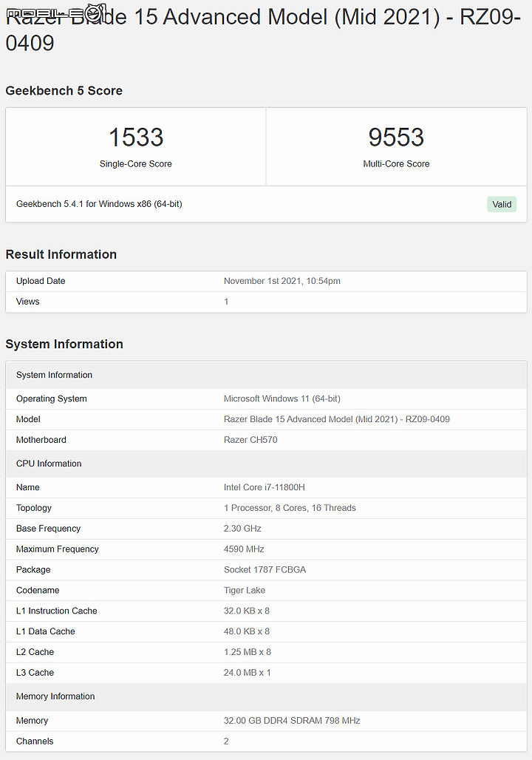The width and height of the screenshot is (532, 760).
Task: Click the Package row label
Action: 33,570
